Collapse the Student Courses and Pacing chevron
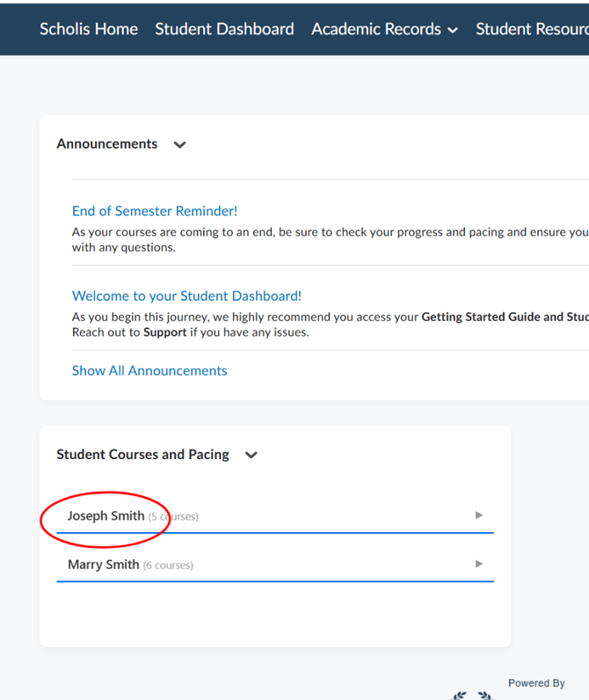589x700 pixels. [251, 455]
